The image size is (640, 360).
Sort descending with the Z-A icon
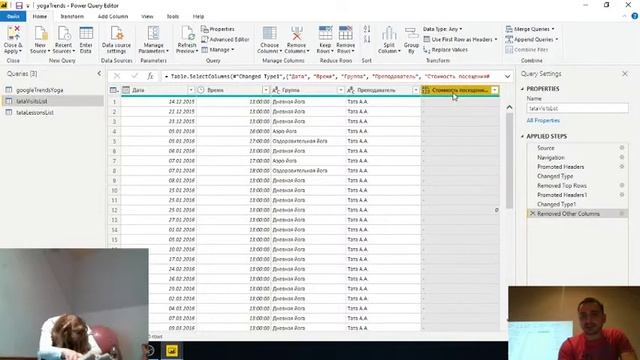pyautogui.click(x=367, y=39)
